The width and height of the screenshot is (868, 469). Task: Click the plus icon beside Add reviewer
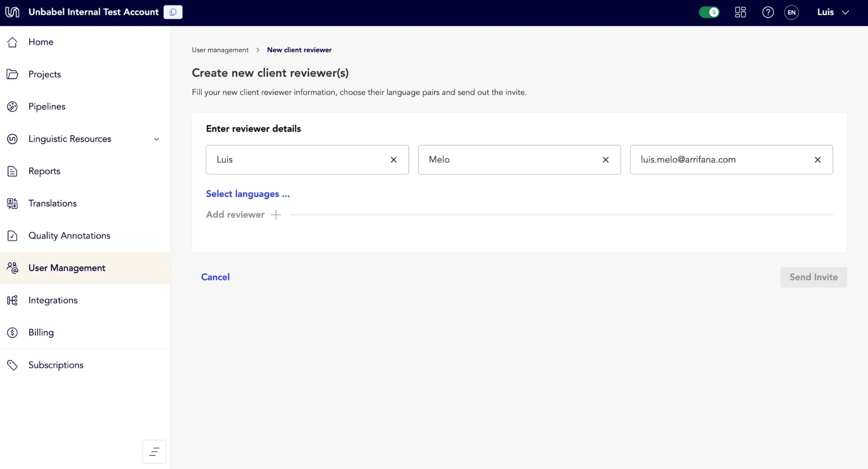(x=276, y=215)
